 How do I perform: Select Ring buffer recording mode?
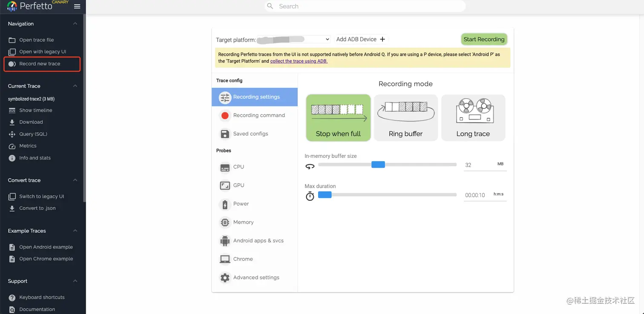pyautogui.click(x=405, y=118)
